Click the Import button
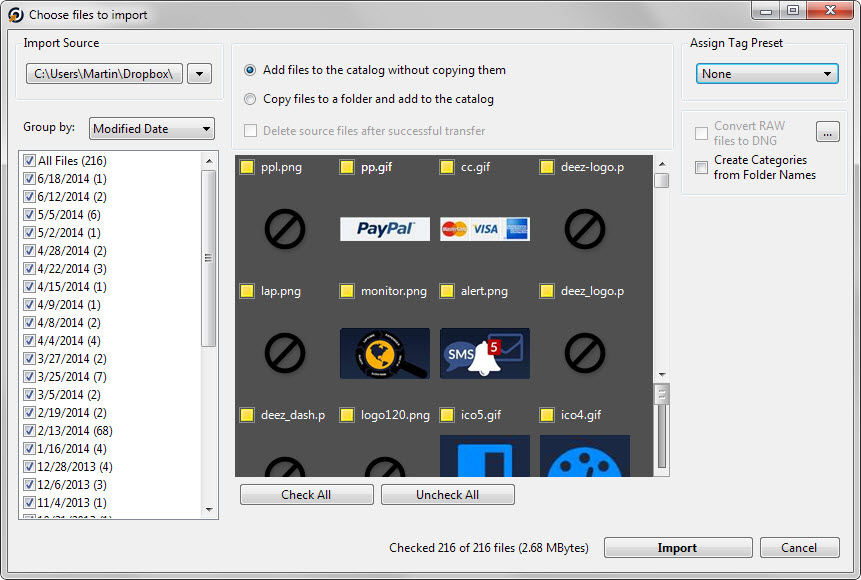Image resolution: width=861 pixels, height=580 pixels. pyautogui.click(x=678, y=548)
